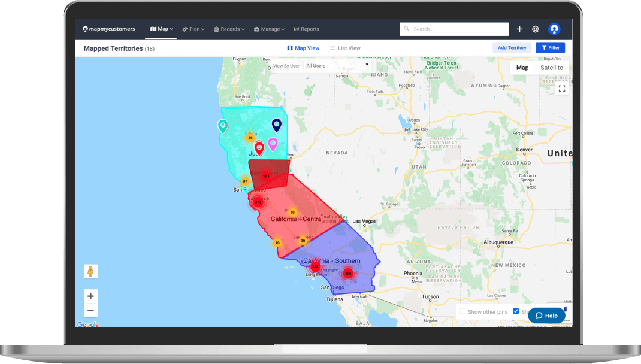641x364 pixels.
Task: Click the red cluster marker 306
Action: click(x=348, y=274)
